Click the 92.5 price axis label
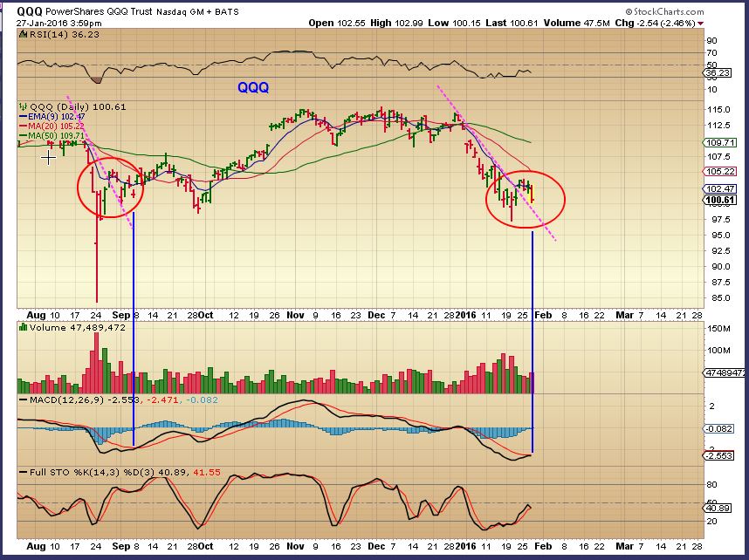The width and height of the screenshot is (749, 560). coord(720,250)
